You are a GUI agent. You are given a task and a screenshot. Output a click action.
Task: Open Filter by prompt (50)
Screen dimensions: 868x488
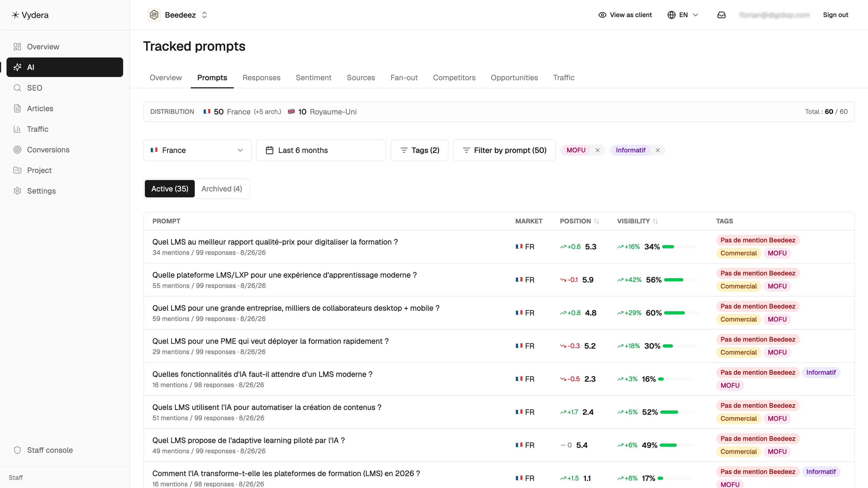[504, 150]
